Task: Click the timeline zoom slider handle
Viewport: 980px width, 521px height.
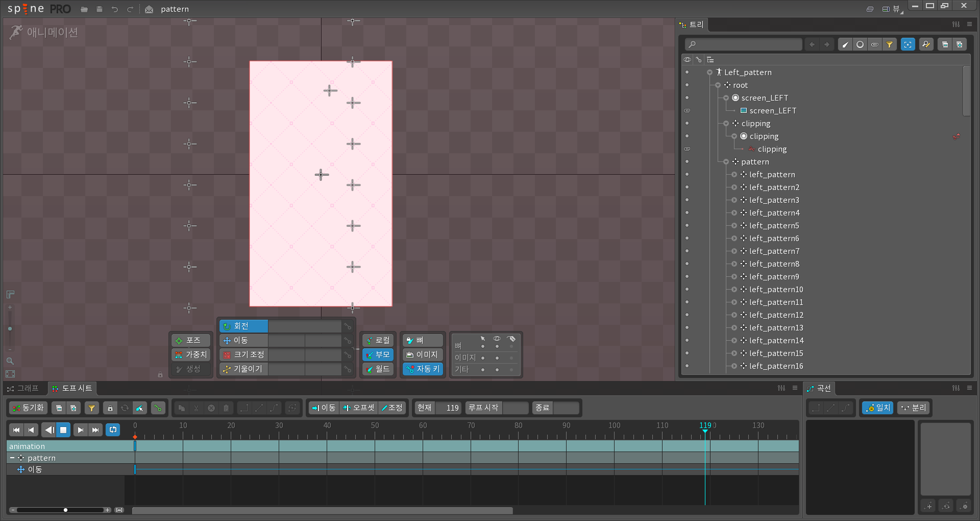Action: click(65, 510)
